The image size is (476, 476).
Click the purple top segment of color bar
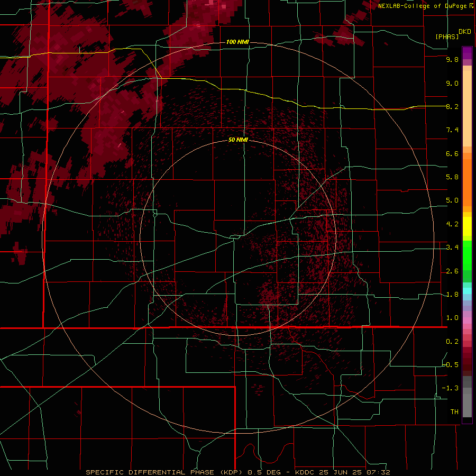[x=467, y=53]
